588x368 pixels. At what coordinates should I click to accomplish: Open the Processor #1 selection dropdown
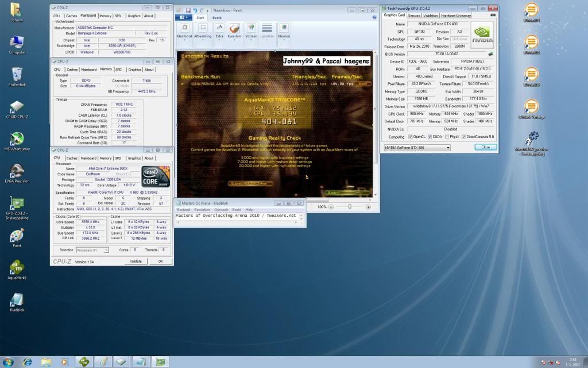92,250
